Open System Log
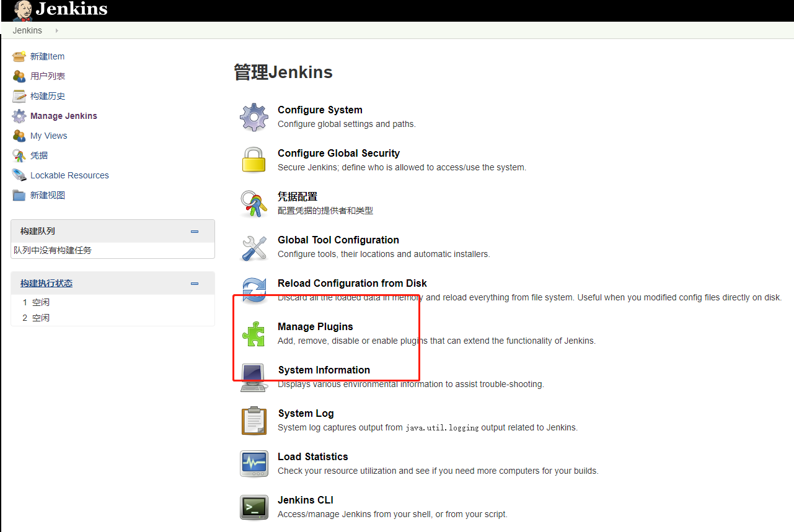The height and width of the screenshot is (532, 794). (306, 413)
